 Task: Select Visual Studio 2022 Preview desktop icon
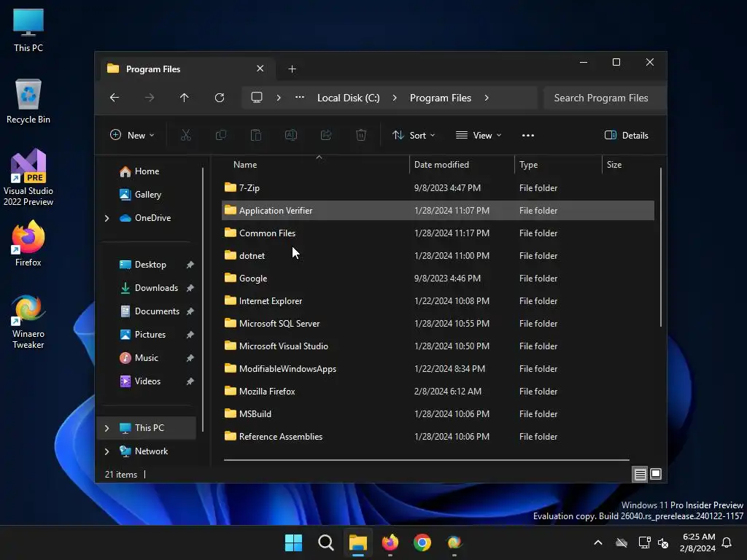pyautogui.click(x=28, y=177)
